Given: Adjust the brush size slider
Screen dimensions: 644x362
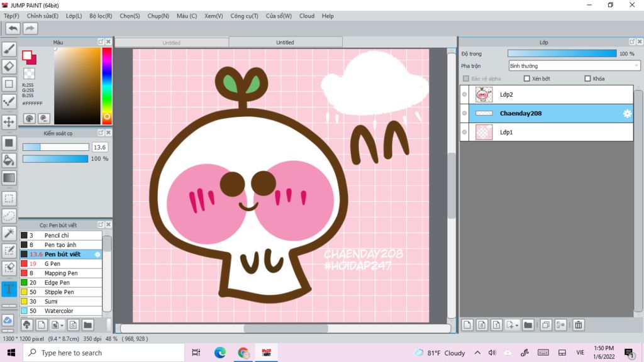Looking at the screenshot, I should 55,147.
